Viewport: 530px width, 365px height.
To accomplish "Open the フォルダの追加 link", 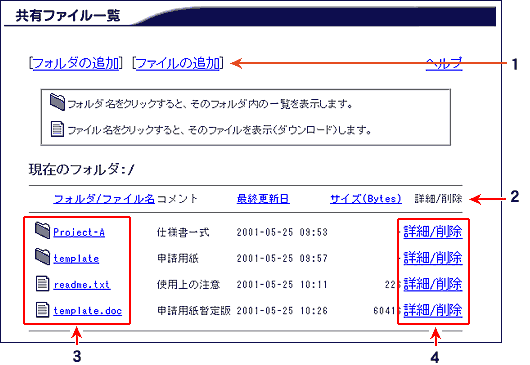I will (76, 63).
